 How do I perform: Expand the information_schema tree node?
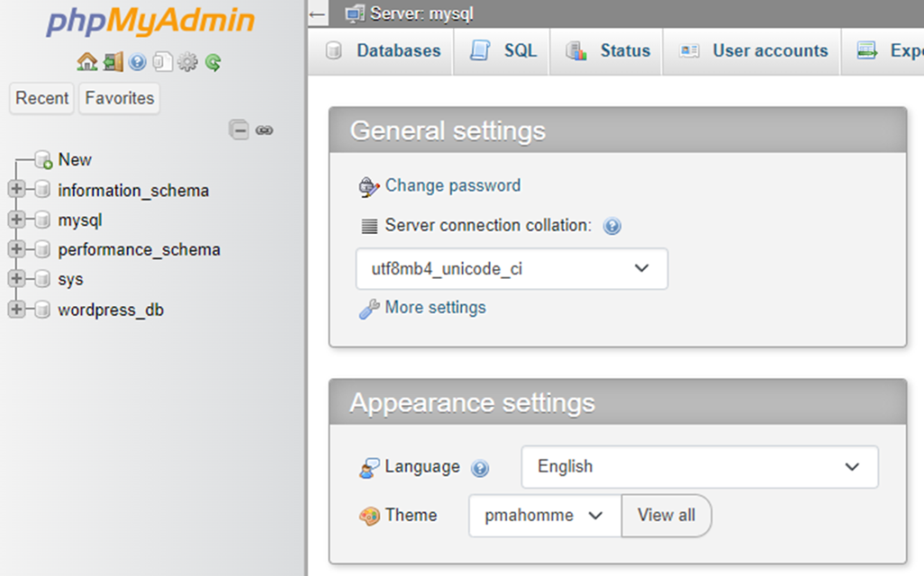[16, 190]
